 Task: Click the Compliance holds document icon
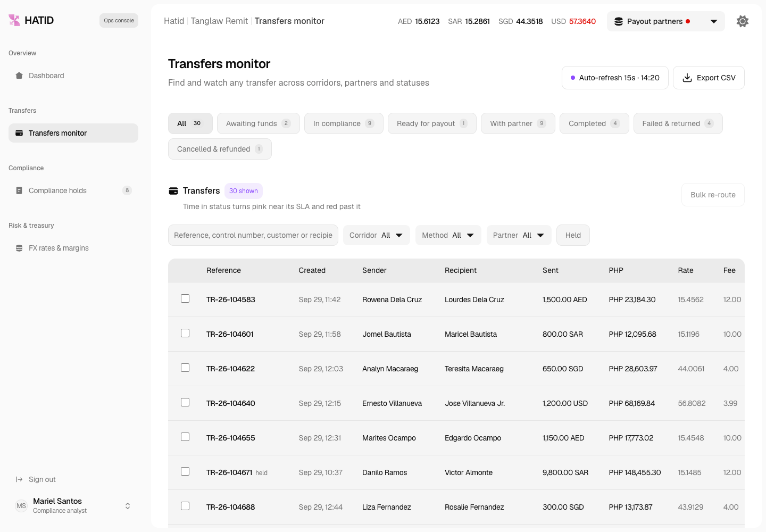point(19,190)
